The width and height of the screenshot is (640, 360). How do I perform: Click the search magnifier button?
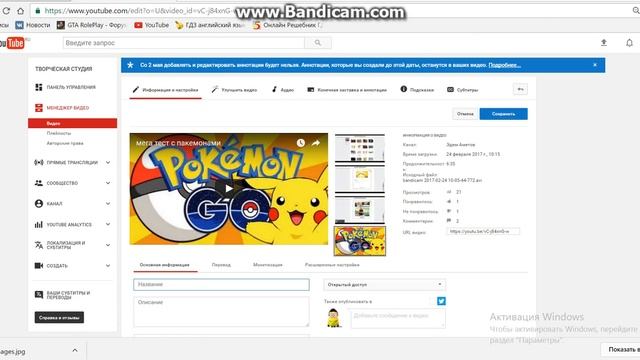(x=318, y=43)
